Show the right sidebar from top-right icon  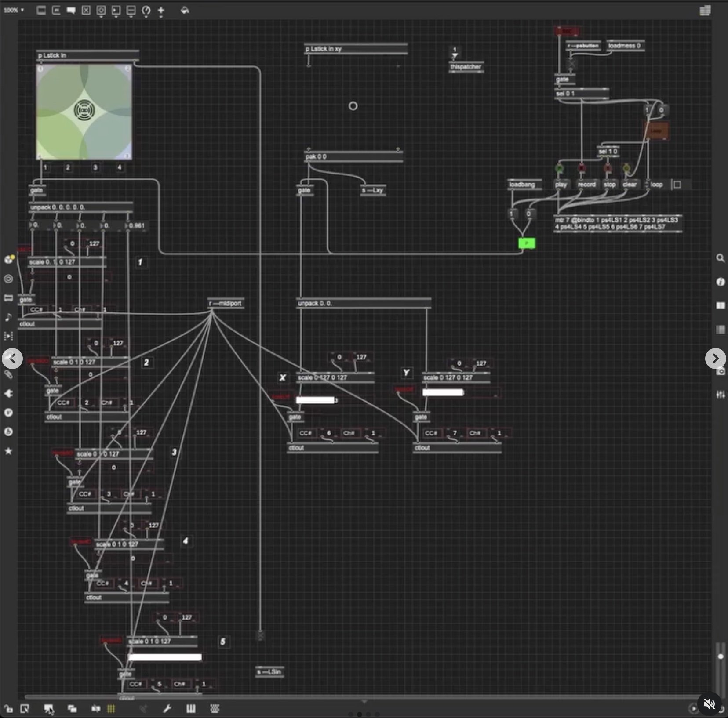click(x=705, y=11)
